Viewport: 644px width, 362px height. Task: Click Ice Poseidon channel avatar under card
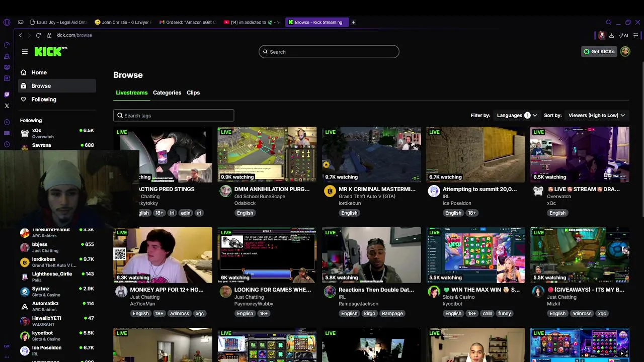tap(434, 191)
